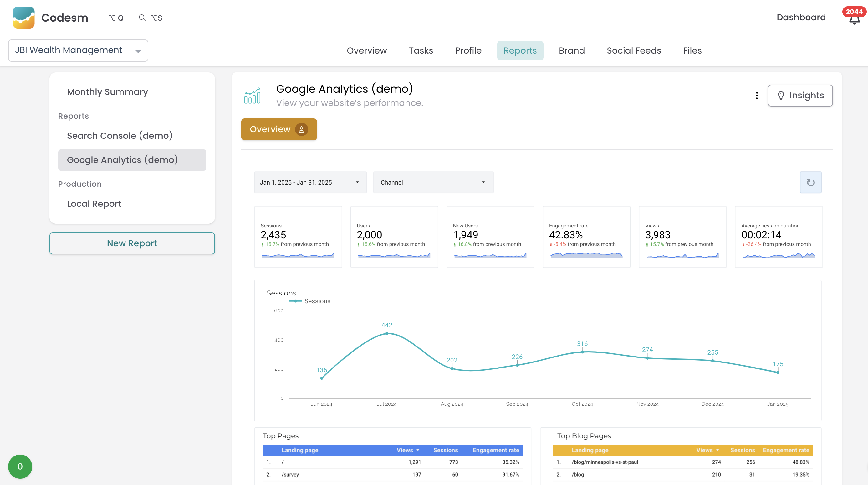Open the Jan 1 - Jan 31 date picker
This screenshot has width=868, height=485.
tap(310, 182)
